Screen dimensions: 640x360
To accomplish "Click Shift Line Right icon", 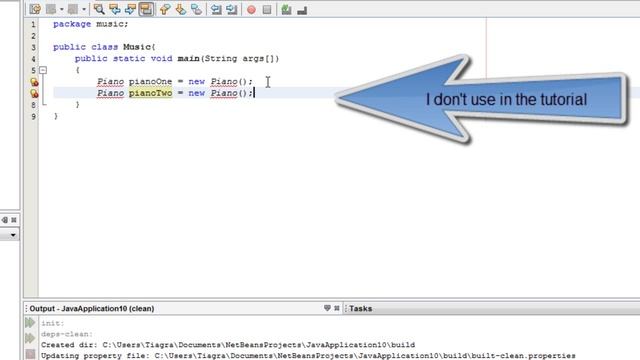I will point(232,9).
